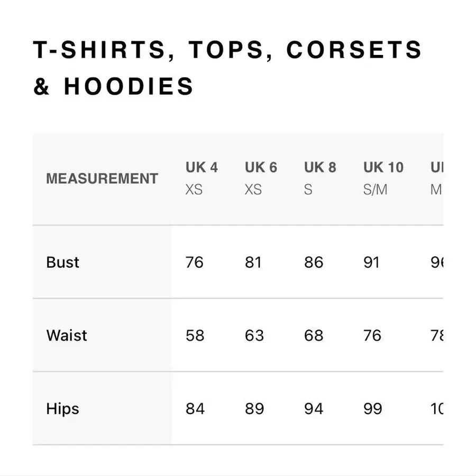Screen dimensions: 476x476
Task: Click the Hips row label
Action: pos(62,409)
